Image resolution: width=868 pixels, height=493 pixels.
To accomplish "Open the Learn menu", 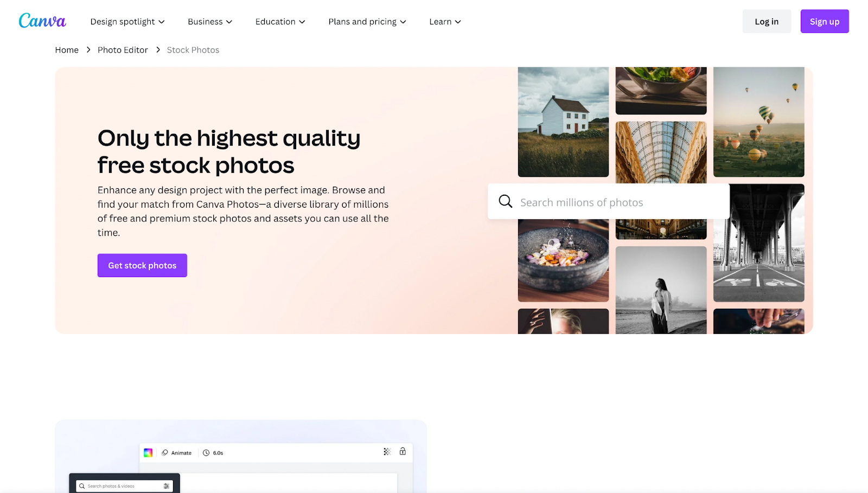I will tap(445, 22).
